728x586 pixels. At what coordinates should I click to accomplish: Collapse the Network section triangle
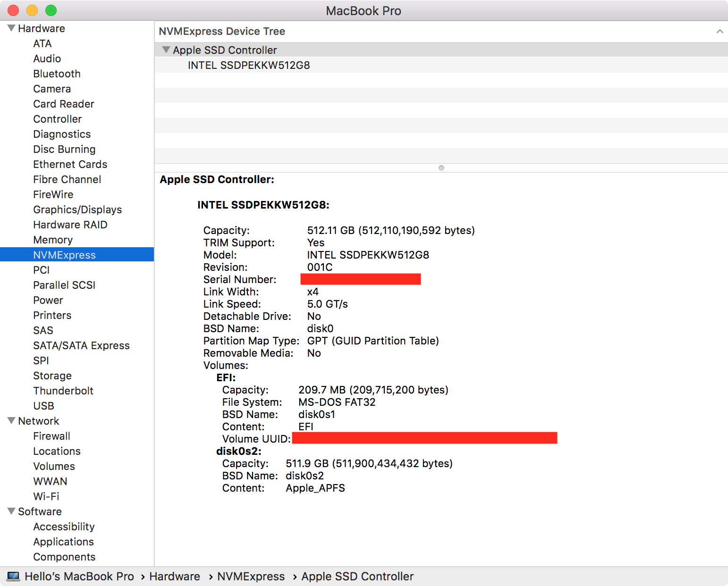(x=11, y=421)
